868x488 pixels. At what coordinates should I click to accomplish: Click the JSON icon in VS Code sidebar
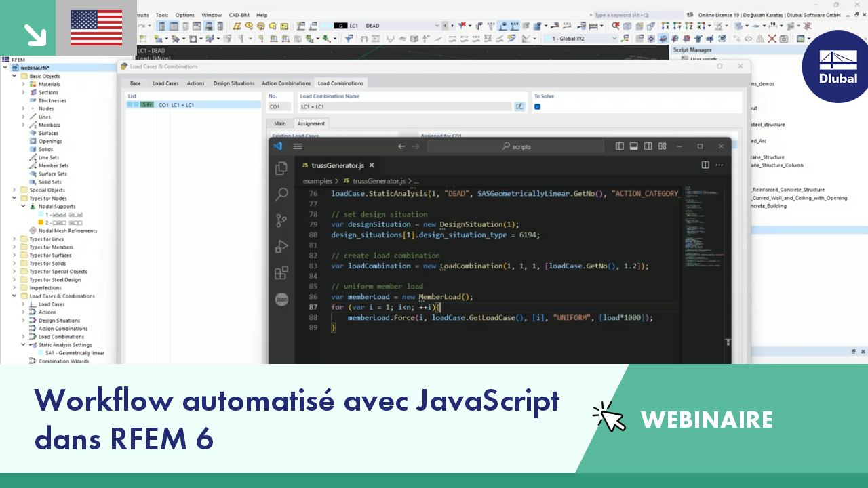pyautogui.click(x=281, y=298)
